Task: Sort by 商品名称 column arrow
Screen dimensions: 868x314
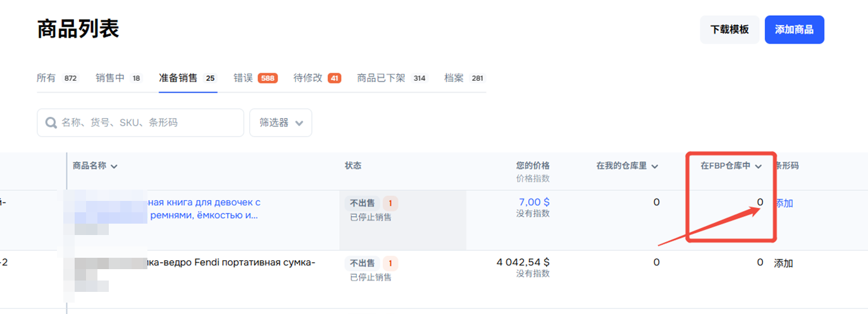Action: click(x=114, y=166)
